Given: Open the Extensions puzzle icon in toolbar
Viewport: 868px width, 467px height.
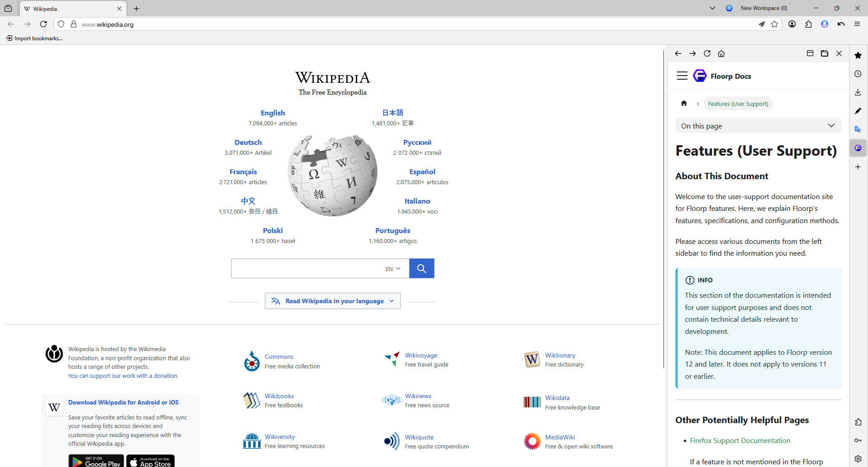Looking at the screenshot, I should [808, 24].
